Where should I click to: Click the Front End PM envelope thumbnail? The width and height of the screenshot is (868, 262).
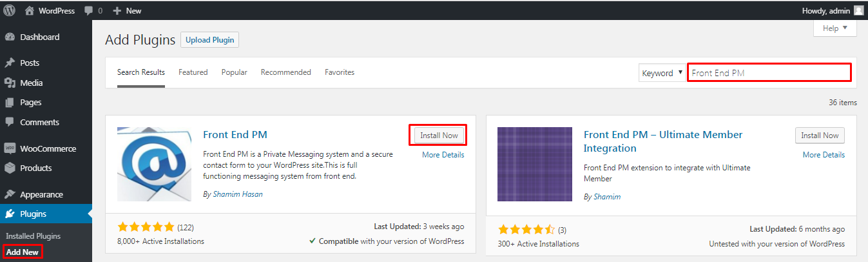click(155, 165)
